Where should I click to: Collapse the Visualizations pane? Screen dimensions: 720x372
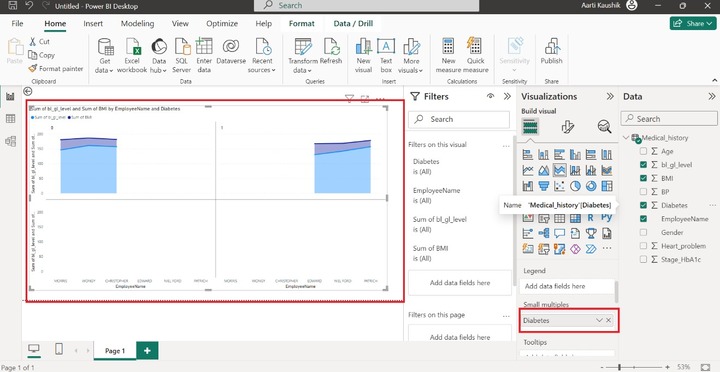pos(610,96)
